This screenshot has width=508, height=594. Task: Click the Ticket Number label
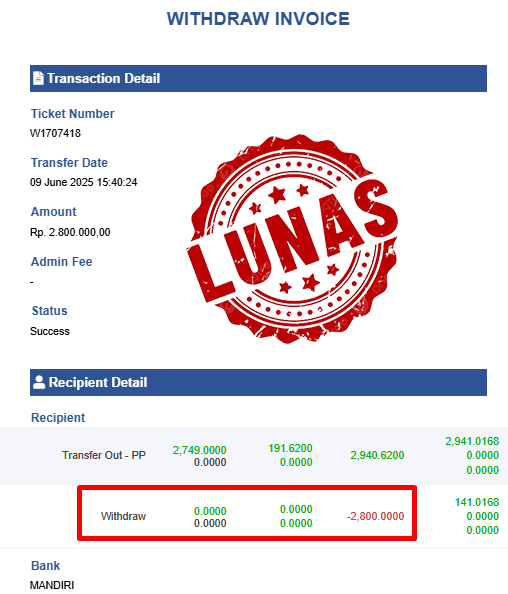tap(72, 114)
